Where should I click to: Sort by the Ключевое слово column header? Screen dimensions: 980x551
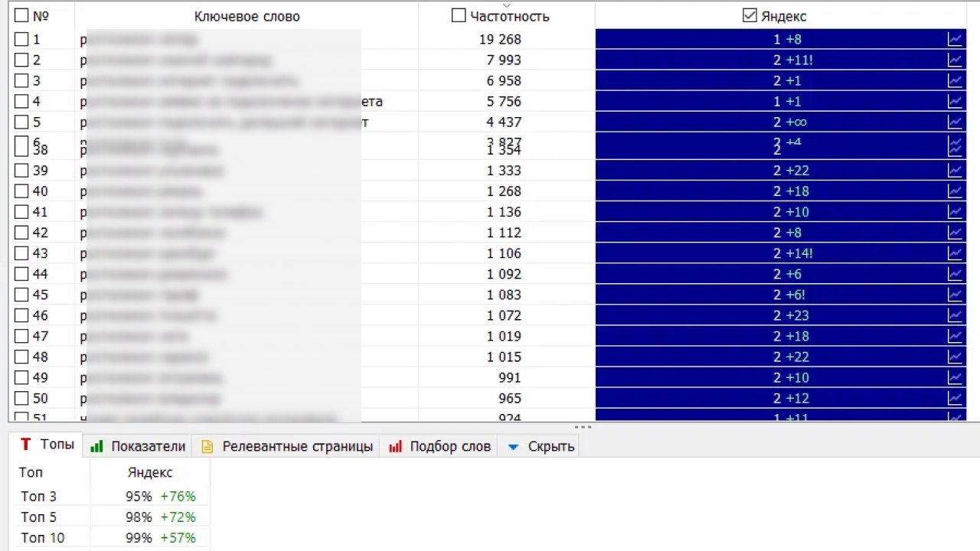[247, 16]
